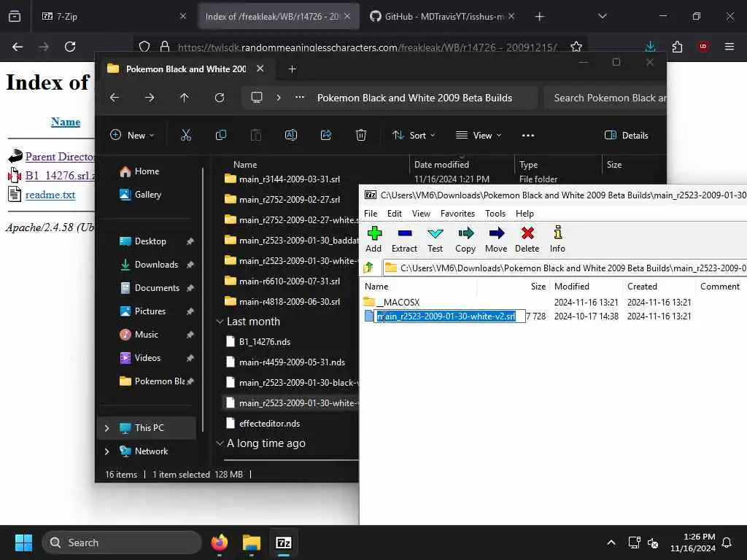Viewport: 747px width, 560px height.
Task: Open a new Firefox tab
Action: coord(539,17)
